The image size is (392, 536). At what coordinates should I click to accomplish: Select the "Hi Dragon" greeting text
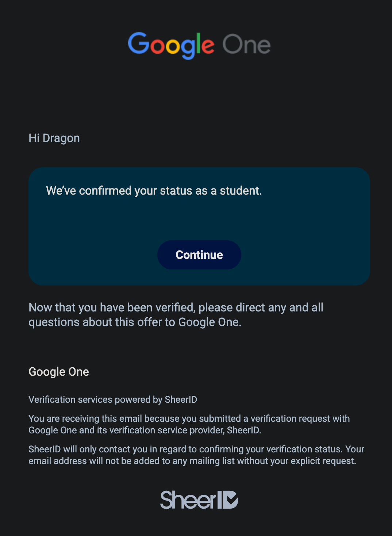(54, 138)
